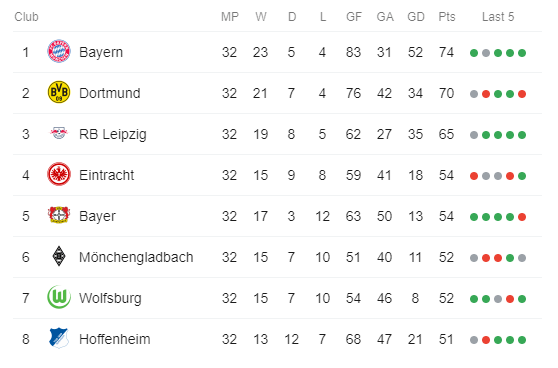Open the Bayern team name link
The width and height of the screenshot is (558, 368).
(x=101, y=52)
